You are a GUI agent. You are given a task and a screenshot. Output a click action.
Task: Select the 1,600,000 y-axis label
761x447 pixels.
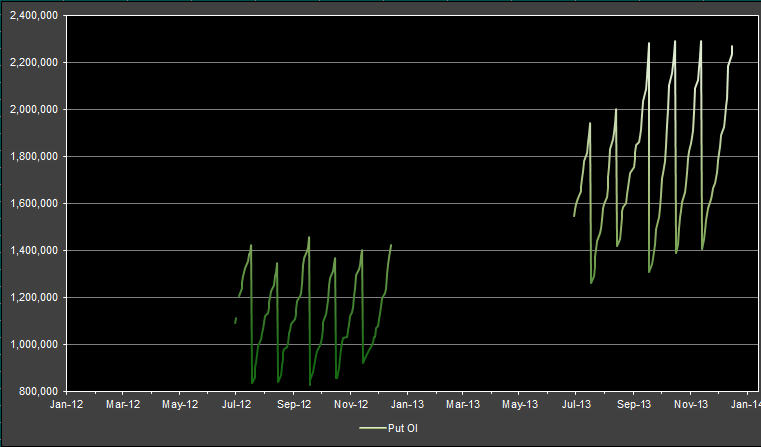[33, 203]
